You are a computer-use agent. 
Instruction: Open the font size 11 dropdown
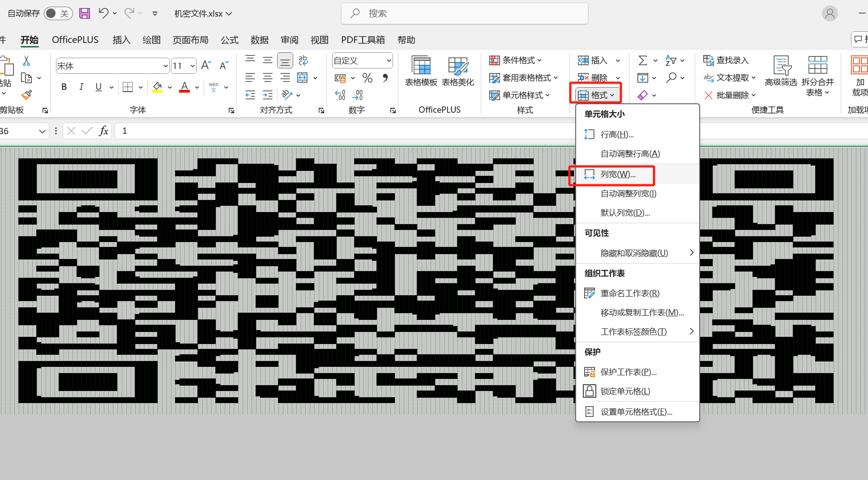(x=192, y=66)
